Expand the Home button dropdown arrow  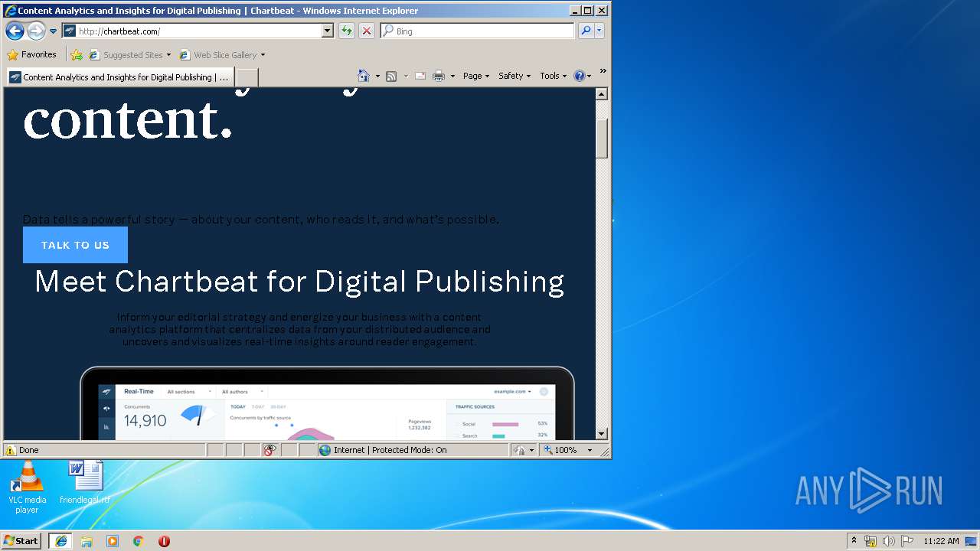pos(377,76)
